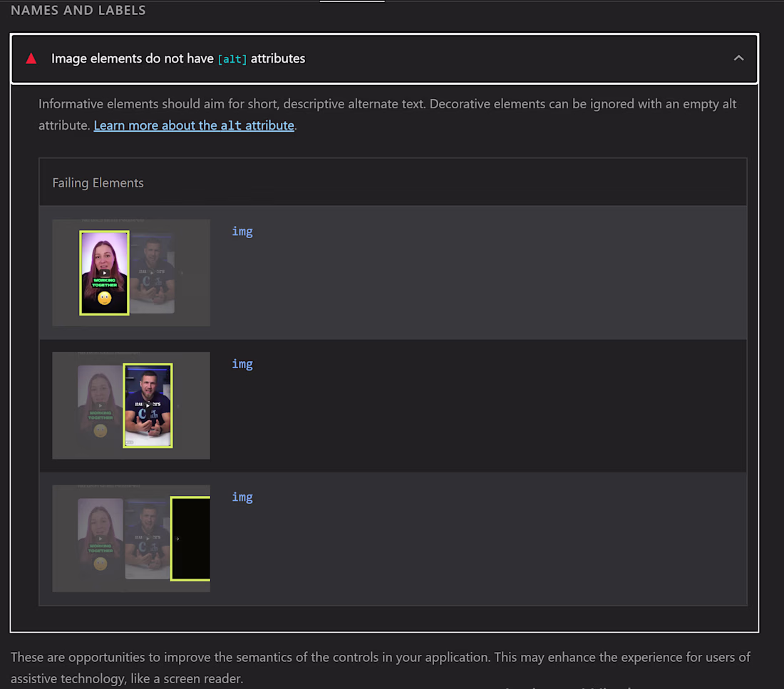Viewport: 784px width, 689px height.
Task: Click the 'Informative elements should aim' description text
Action: point(388,115)
